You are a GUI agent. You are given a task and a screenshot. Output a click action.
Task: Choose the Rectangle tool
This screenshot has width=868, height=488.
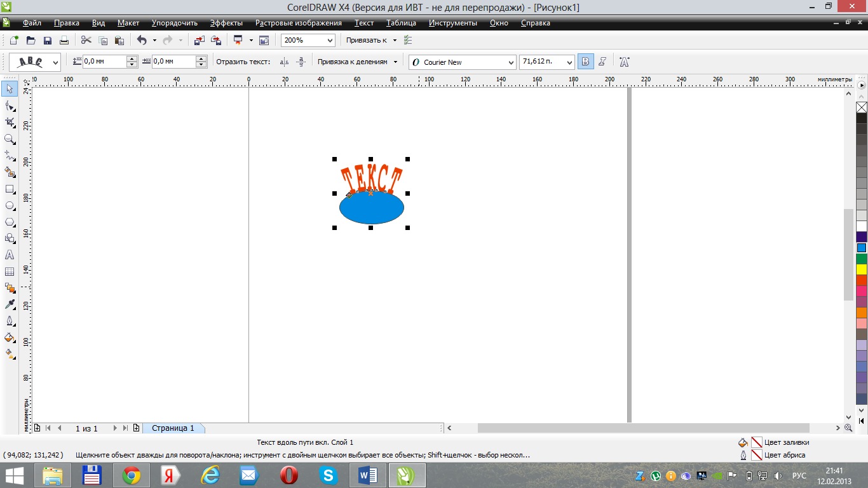tap(10, 189)
